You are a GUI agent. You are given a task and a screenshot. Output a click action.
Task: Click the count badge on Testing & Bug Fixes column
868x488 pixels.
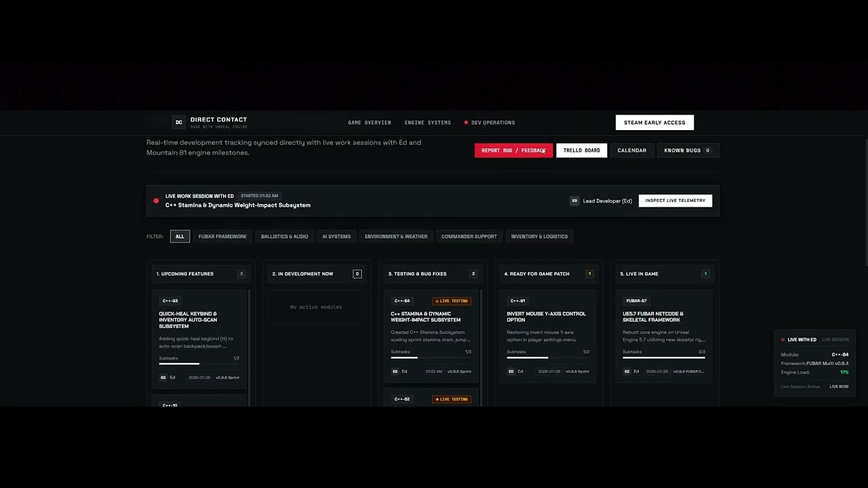pyautogui.click(x=473, y=274)
